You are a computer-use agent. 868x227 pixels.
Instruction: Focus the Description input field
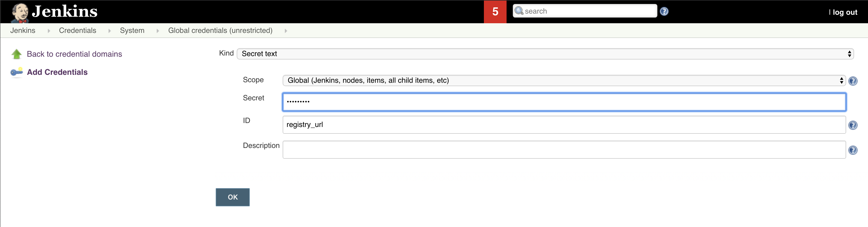click(564, 150)
